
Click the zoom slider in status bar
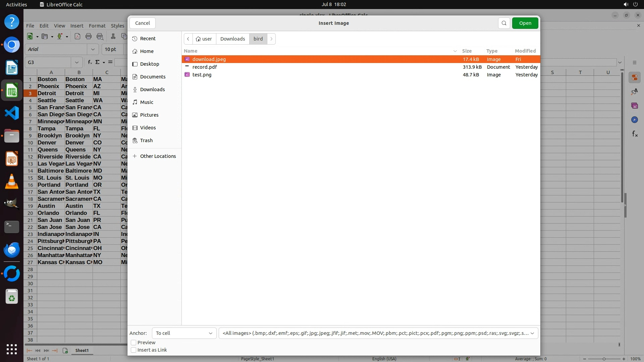604,359
